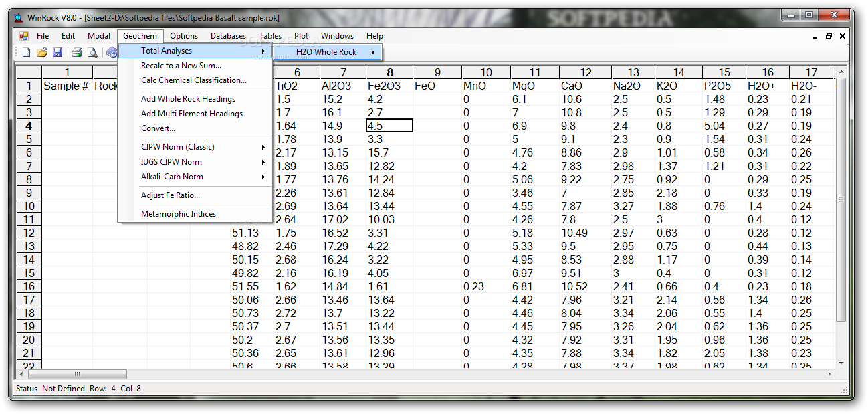Choose Recalc to a New Sum
Screen dimensions: 868x414
pyautogui.click(x=195, y=66)
